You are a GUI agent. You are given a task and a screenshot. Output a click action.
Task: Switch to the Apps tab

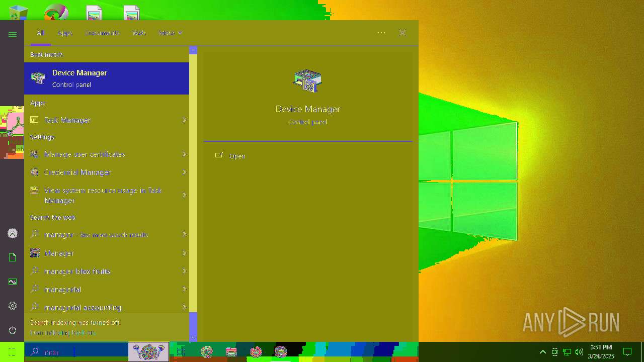[x=65, y=33]
